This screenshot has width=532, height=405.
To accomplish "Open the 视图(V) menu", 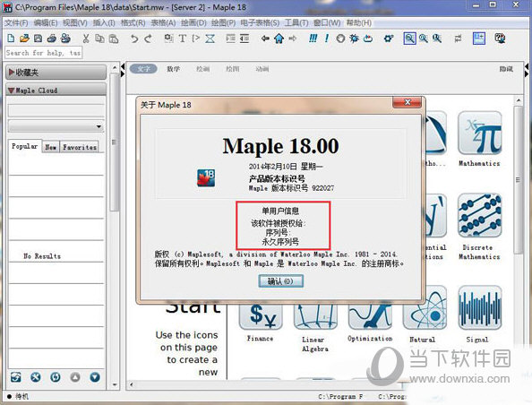I will pos(75,22).
